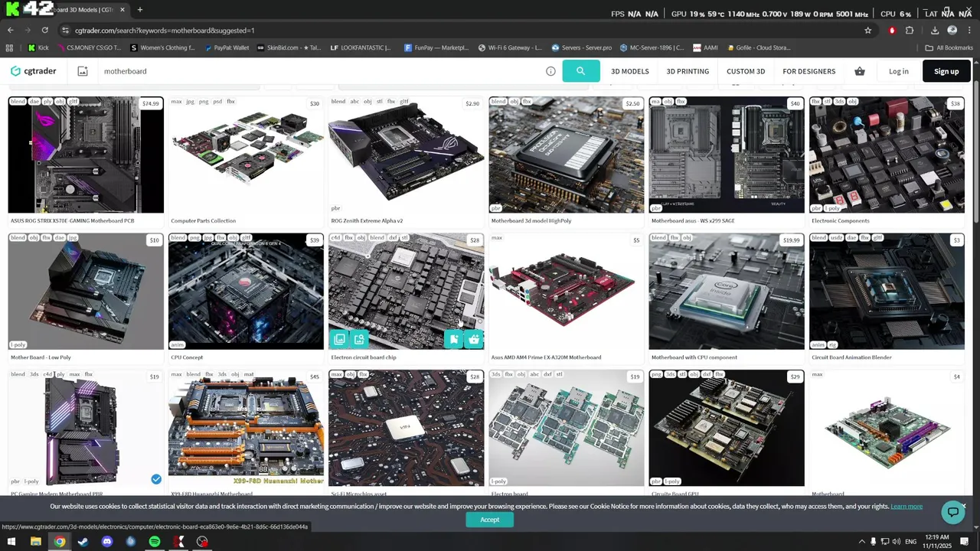Image resolution: width=980 pixels, height=551 pixels.
Task: Bookmark this page with star icon
Action: pos(867,31)
